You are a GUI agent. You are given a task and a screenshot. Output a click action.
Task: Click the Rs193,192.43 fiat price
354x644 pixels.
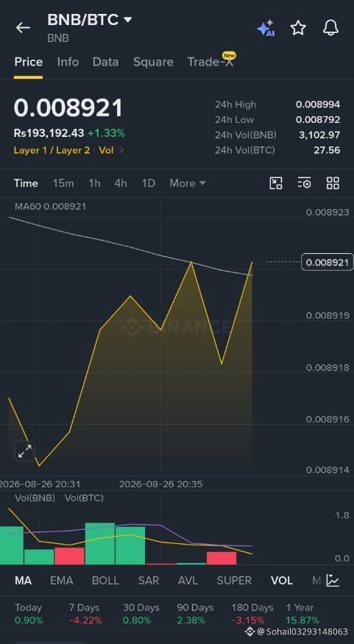[49, 133]
